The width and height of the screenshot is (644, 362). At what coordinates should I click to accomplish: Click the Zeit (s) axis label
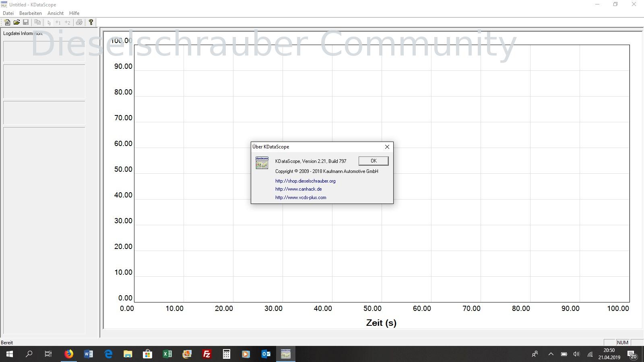coord(381,323)
